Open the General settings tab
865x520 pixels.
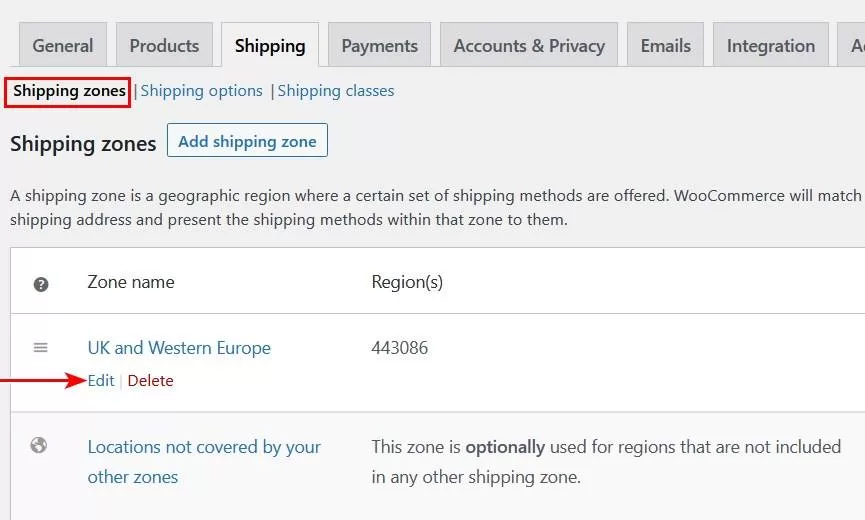pyautogui.click(x=63, y=46)
